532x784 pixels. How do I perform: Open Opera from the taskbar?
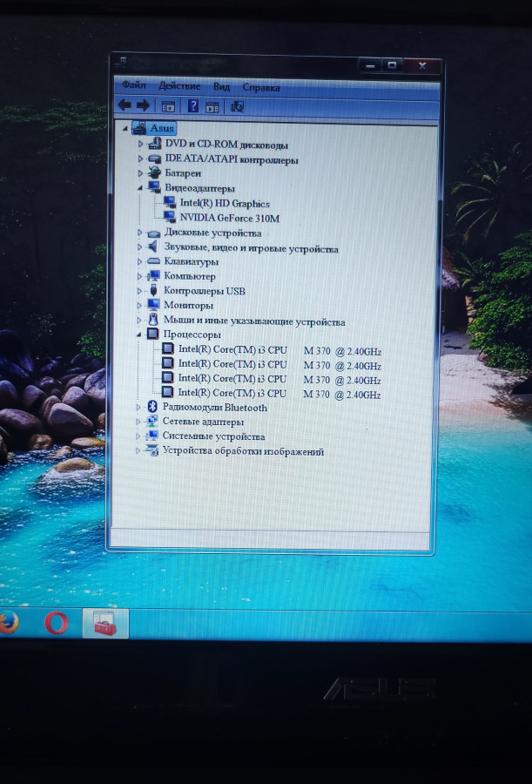point(56,623)
